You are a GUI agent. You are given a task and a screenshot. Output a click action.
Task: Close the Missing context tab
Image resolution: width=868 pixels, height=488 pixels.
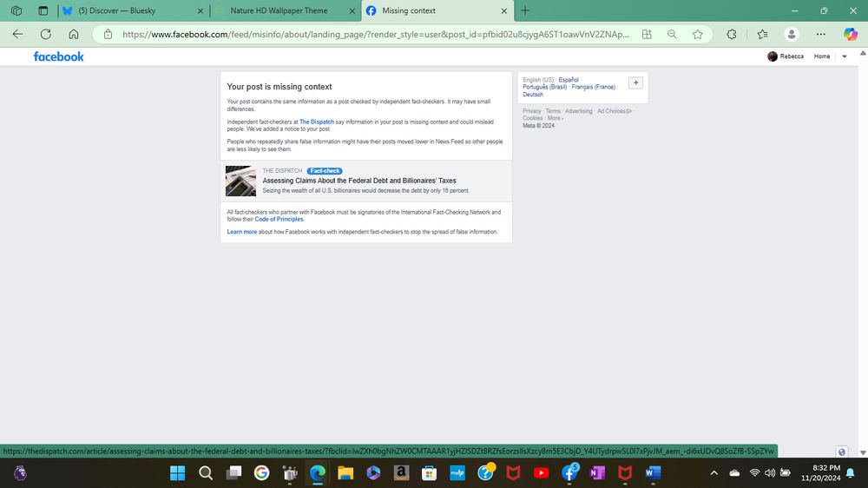click(503, 10)
